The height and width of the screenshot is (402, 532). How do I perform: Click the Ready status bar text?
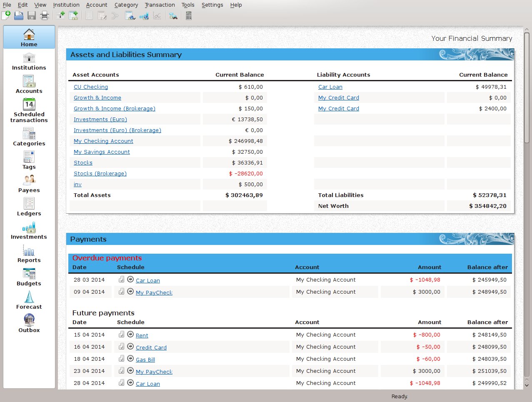(400, 397)
